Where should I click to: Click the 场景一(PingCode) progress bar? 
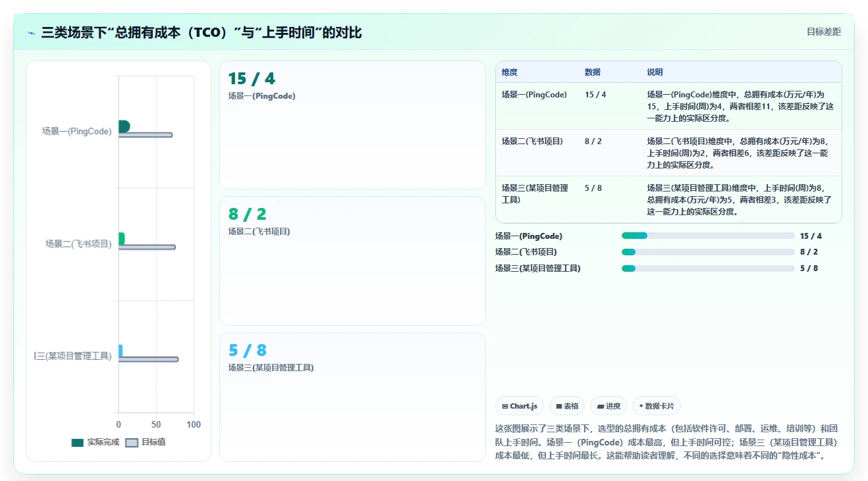[708, 236]
